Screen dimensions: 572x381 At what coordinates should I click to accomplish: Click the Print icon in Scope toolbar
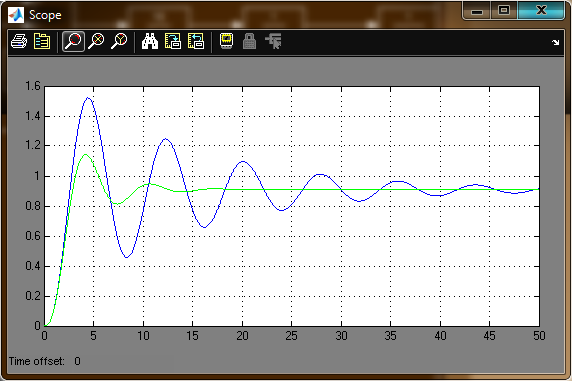pyautogui.click(x=18, y=41)
